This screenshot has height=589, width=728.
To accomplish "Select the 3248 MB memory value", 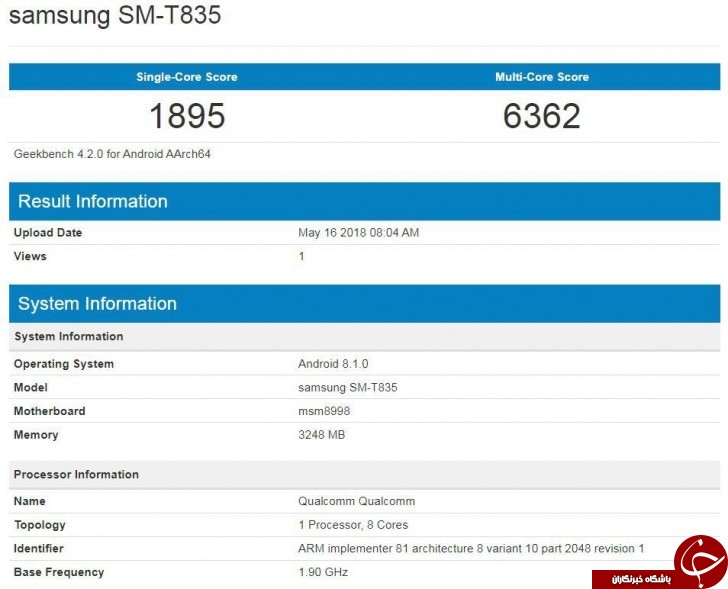I will [321, 435].
